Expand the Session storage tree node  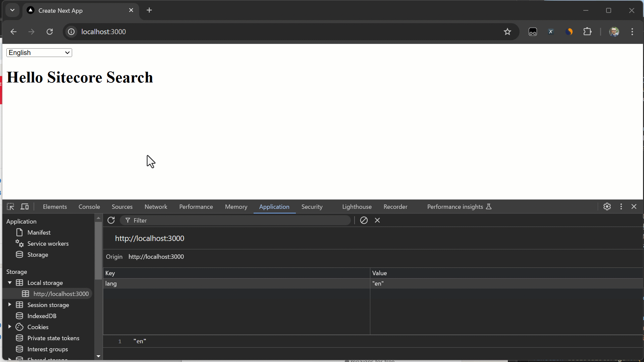click(10, 305)
